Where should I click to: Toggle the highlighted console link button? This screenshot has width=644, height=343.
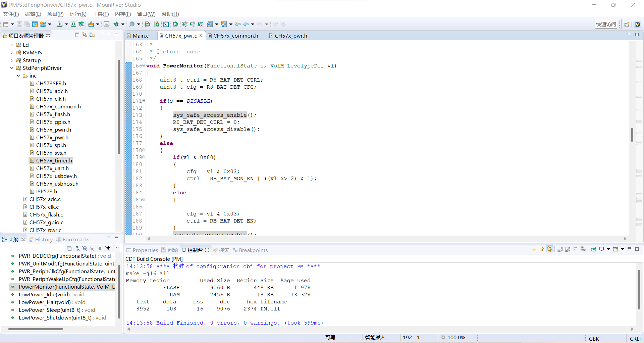549,249
